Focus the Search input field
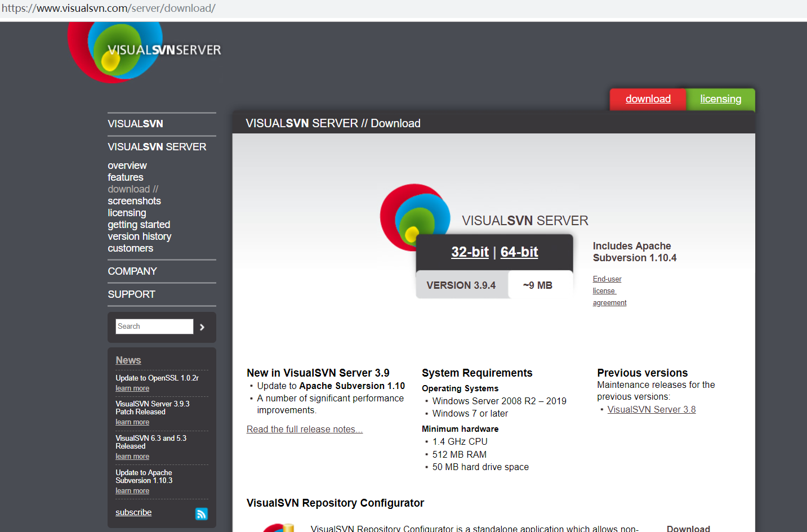 pyautogui.click(x=154, y=327)
